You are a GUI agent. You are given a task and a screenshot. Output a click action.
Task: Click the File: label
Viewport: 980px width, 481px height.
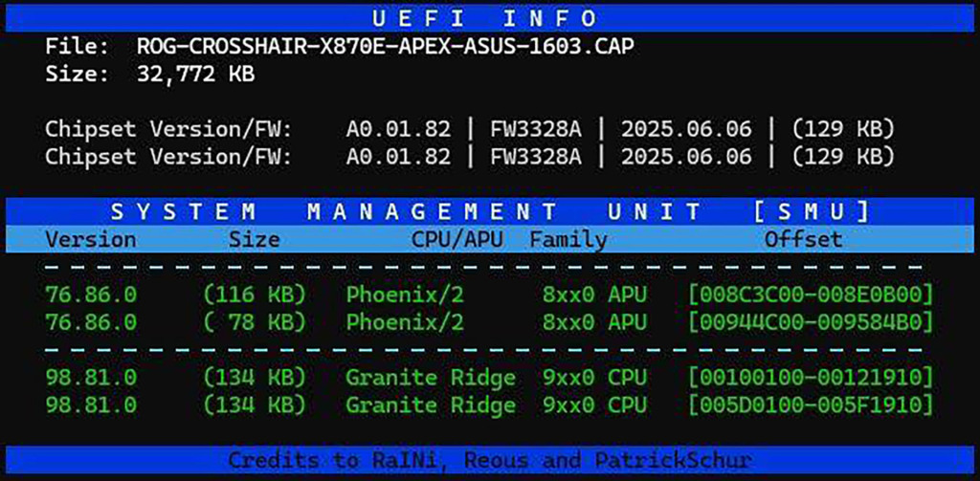(77, 46)
